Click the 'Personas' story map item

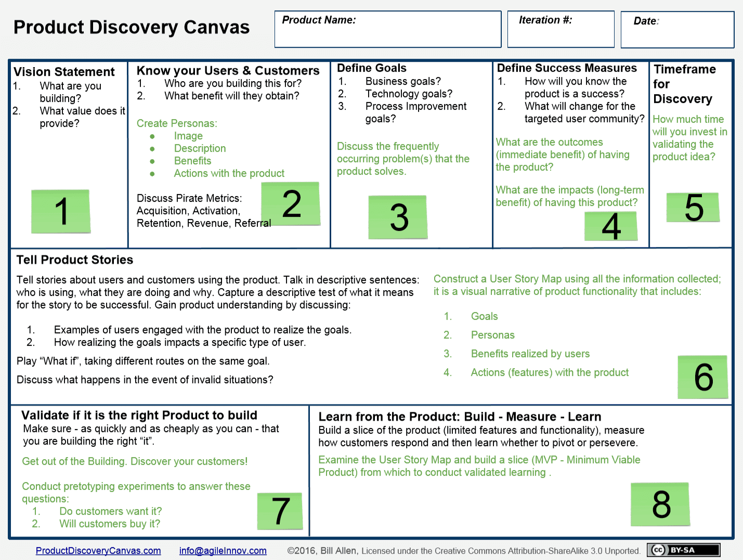(x=492, y=335)
